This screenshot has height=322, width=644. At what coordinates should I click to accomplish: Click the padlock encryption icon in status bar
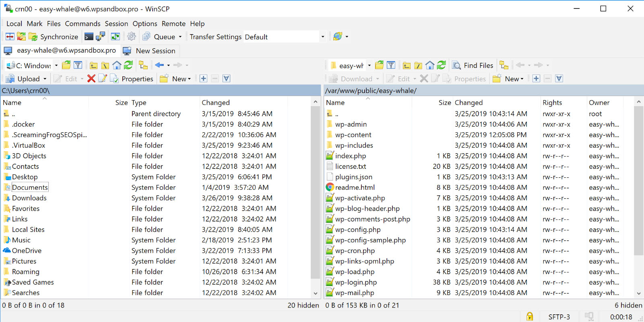tap(530, 316)
